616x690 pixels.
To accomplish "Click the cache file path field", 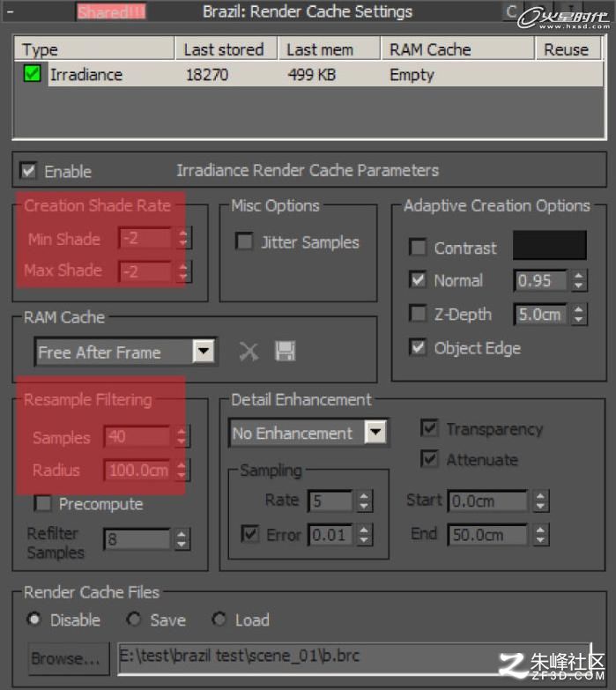I will pos(354,657).
